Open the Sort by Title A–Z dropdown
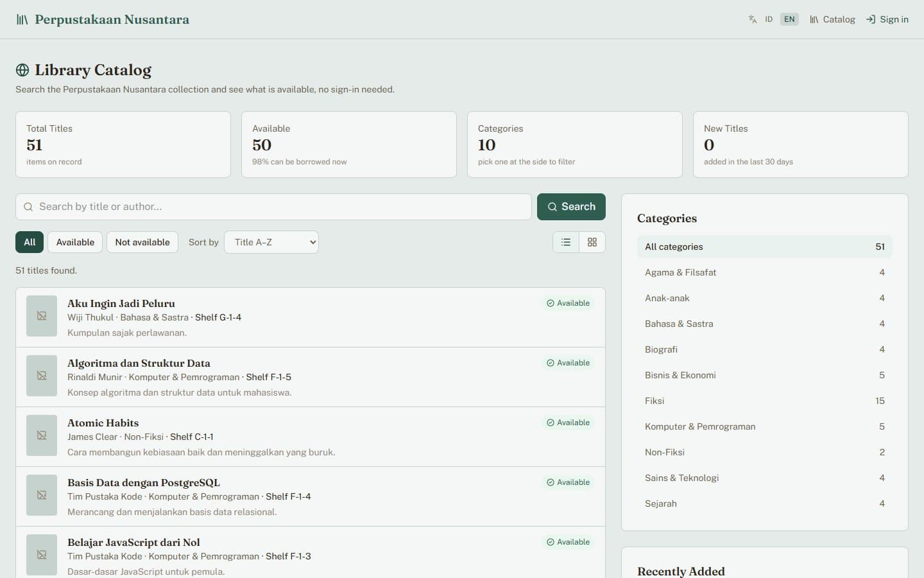This screenshot has height=578, width=924. pyautogui.click(x=271, y=242)
